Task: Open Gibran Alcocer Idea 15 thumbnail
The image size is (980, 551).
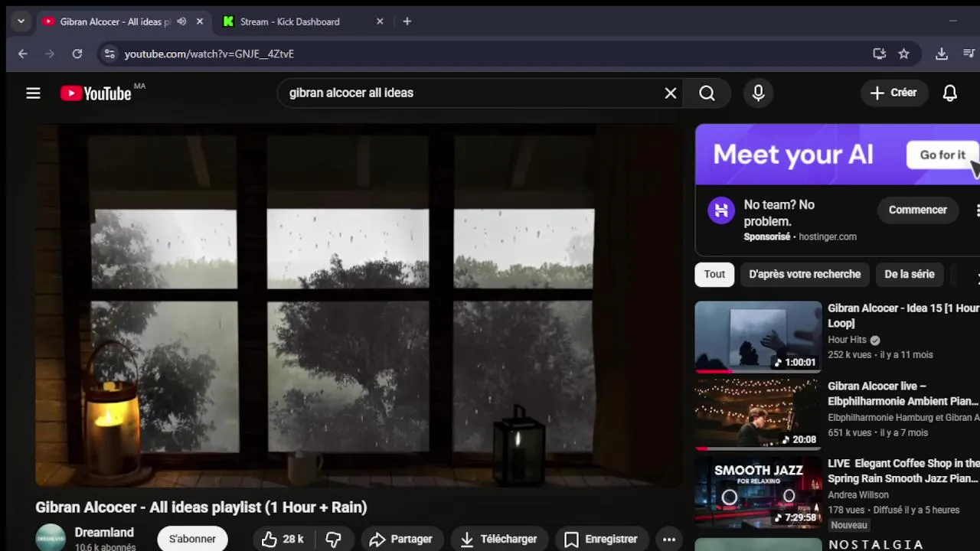Action: (758, 337)
